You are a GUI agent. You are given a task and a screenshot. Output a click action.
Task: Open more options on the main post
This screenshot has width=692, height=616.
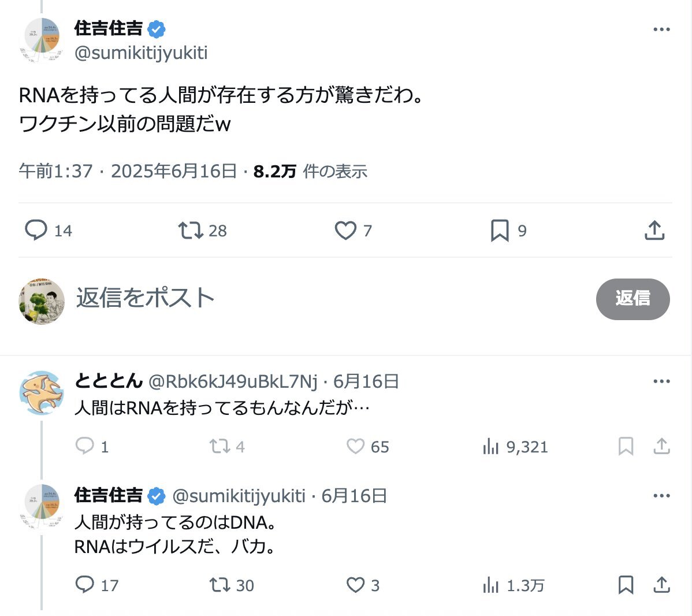[x=661, y=29]
